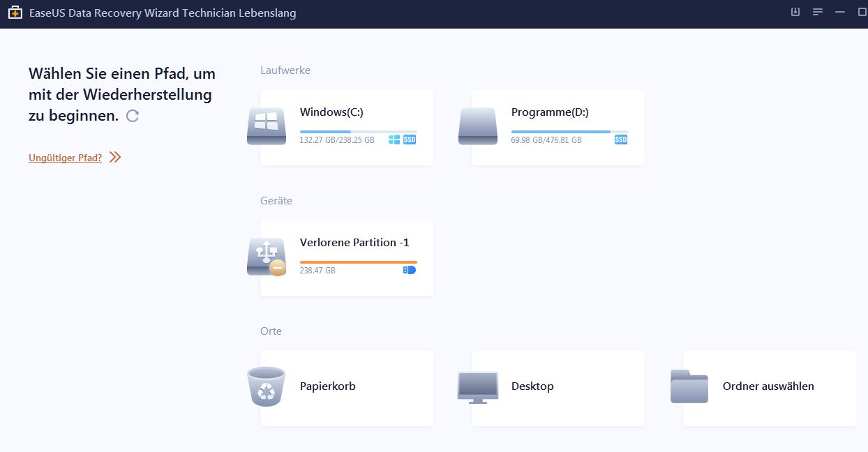Click the Windows(C:) usage progress bar
This screenshot has height=452, width=868.
point(358,131)
